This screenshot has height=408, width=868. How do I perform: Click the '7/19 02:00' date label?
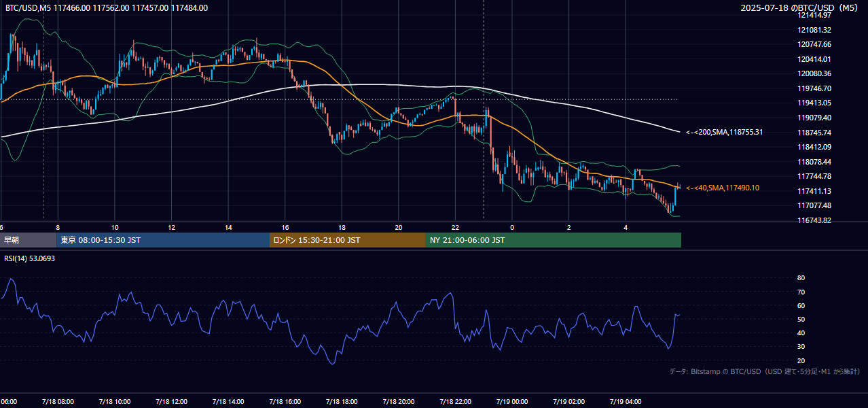point(568,402)
